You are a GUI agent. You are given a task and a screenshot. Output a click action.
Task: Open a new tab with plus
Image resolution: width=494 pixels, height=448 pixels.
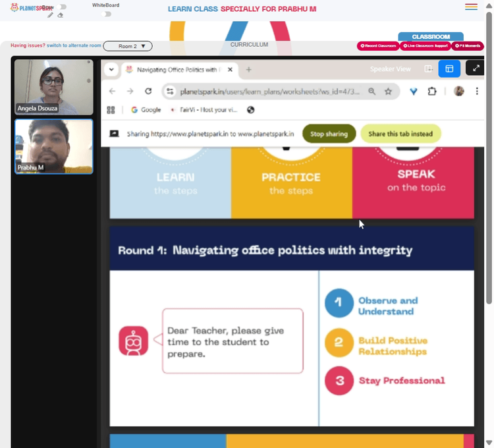pos(248,70)
